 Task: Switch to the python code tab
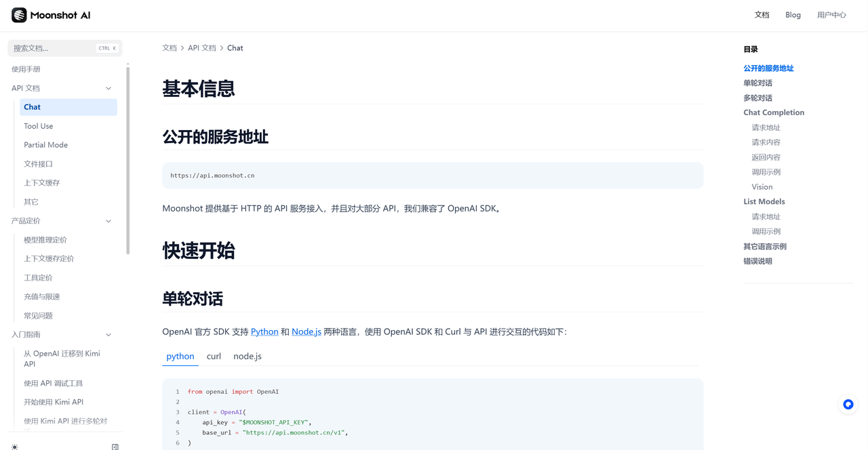180,356
